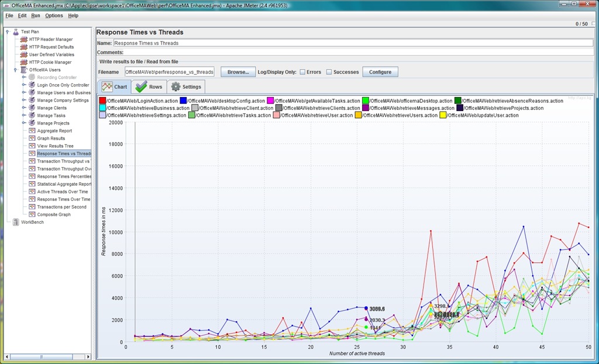The image size is (599, 364).
Task: Expand the Login Once Only Controller node
Action: (x=23, y=85)
